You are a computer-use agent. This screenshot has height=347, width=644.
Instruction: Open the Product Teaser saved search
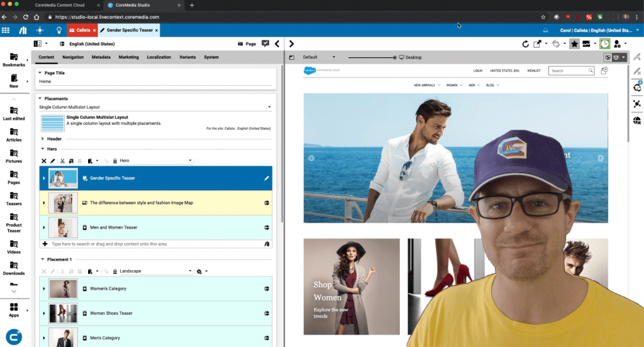[14, 223]
